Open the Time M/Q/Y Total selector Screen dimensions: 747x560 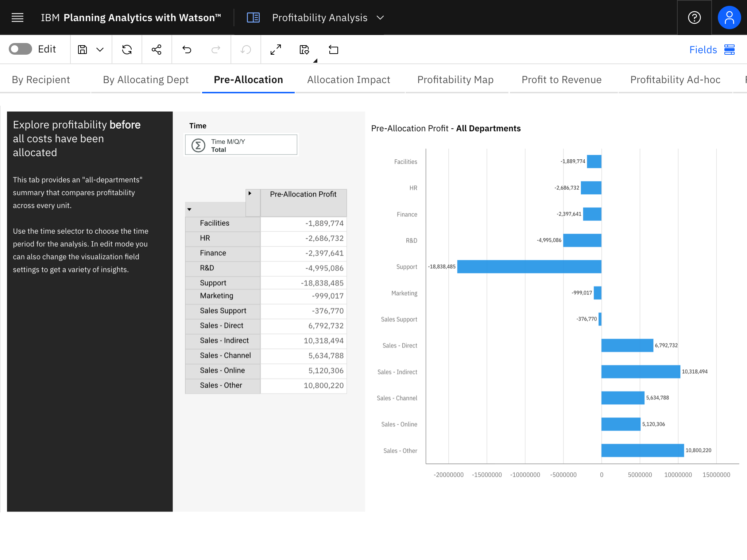[241, 145]
